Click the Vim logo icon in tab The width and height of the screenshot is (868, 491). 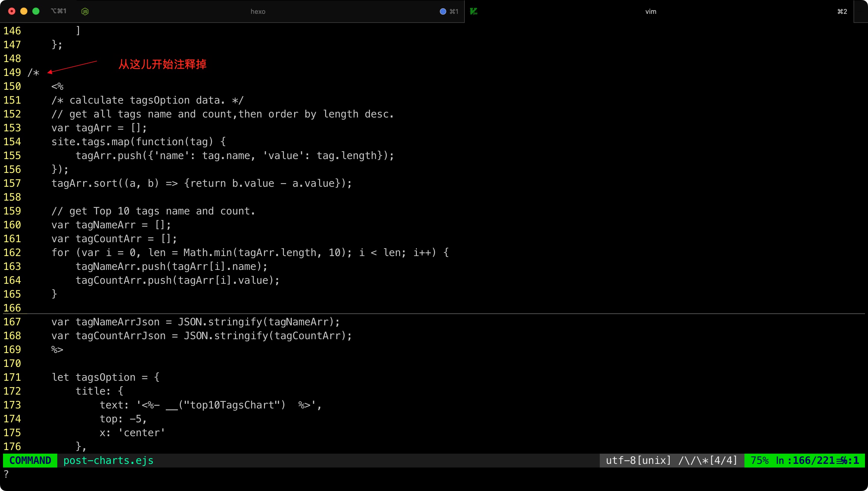474,11
